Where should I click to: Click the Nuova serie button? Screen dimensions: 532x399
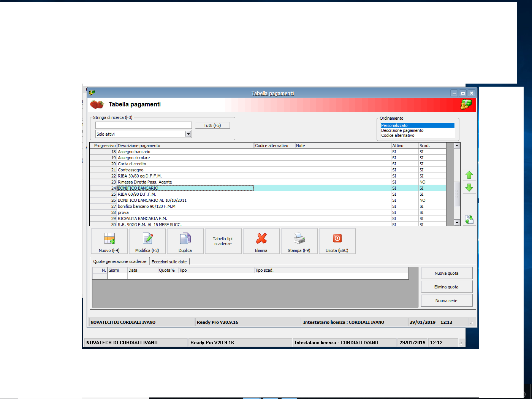click(x=447, y=301)
